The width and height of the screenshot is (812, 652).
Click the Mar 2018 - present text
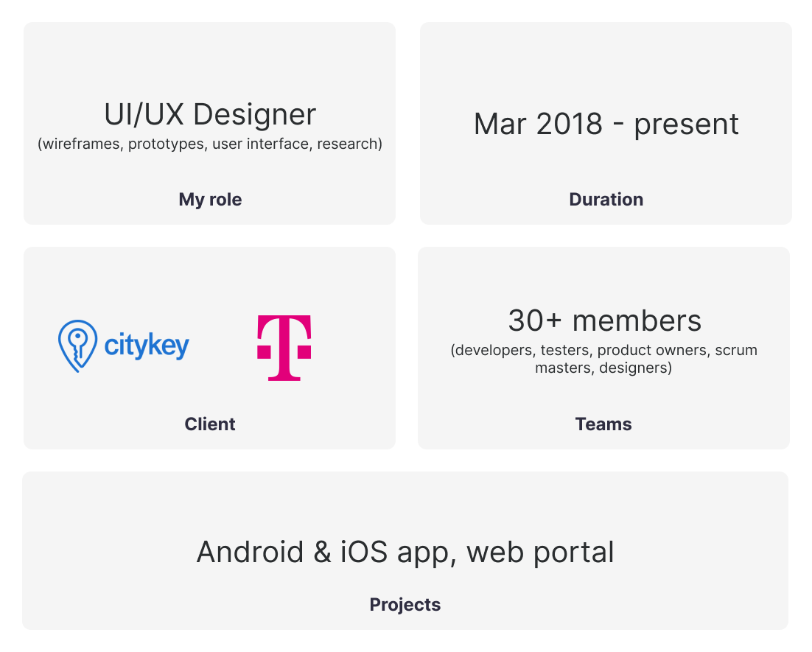point(606,124)
